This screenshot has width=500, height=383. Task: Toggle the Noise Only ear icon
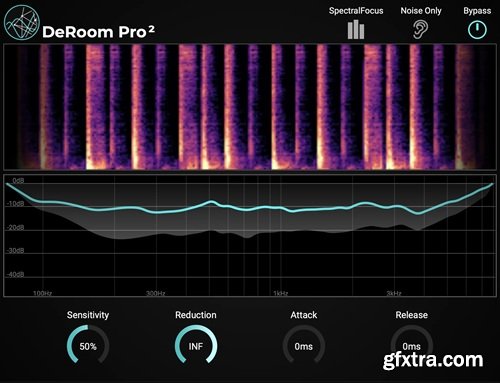click(421, 29)
